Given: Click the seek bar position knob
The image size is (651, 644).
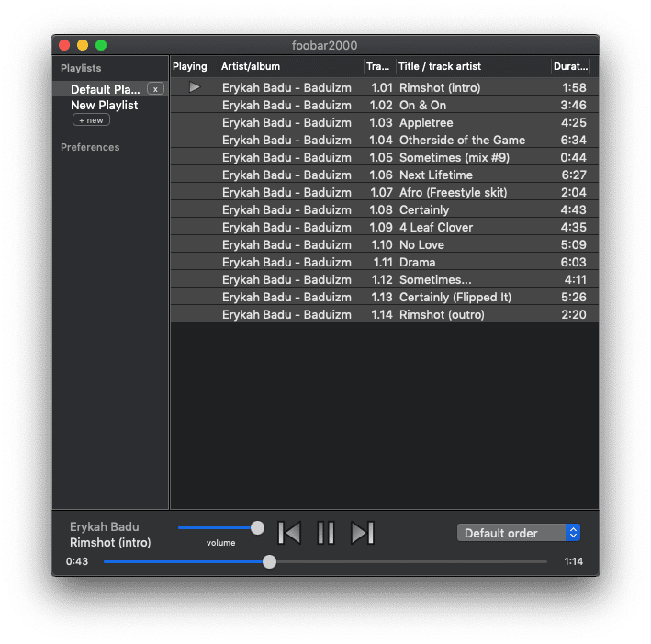Looking at the screenshot, I should [269, 561].
